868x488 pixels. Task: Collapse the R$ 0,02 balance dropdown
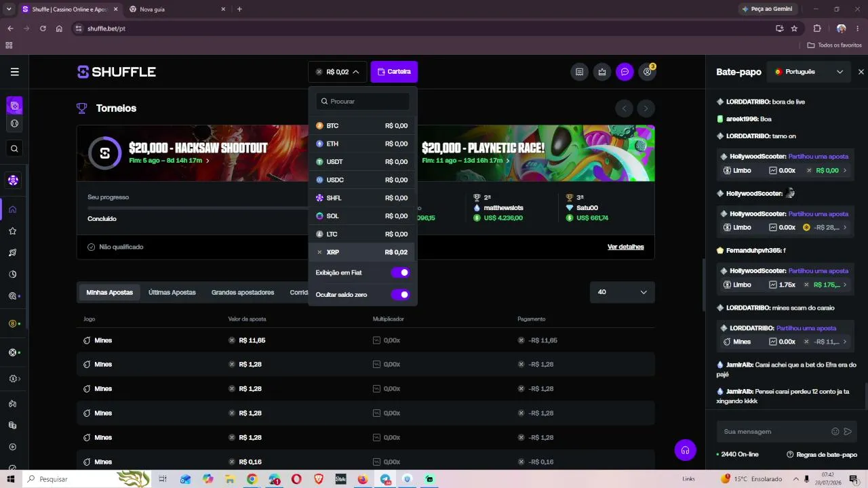click(337, 72)
